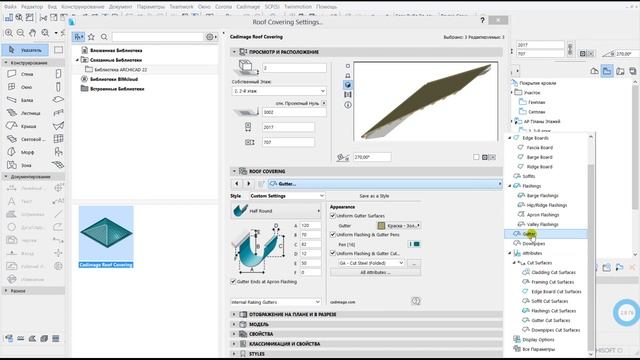The height and width of the screenshot is (360, 640).
Task: Select the Skylight (Световой) tool
Action: (x=25, y=139)
